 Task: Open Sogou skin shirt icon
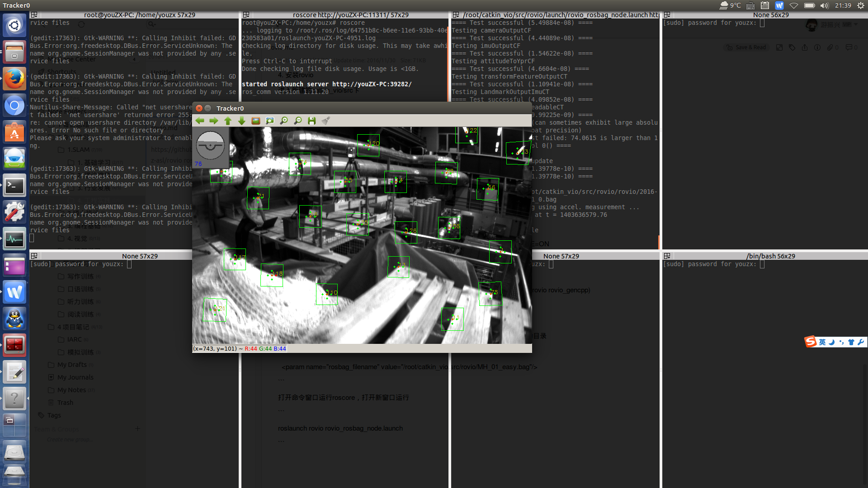(851, 342)
